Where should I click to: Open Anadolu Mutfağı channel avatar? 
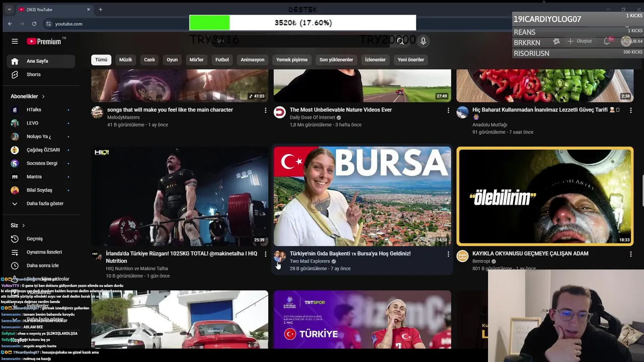coord(462,112)
